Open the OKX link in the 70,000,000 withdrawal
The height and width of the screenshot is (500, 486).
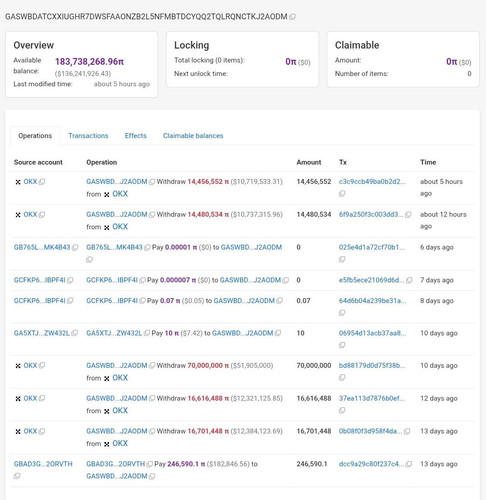(x=120, y=378)
